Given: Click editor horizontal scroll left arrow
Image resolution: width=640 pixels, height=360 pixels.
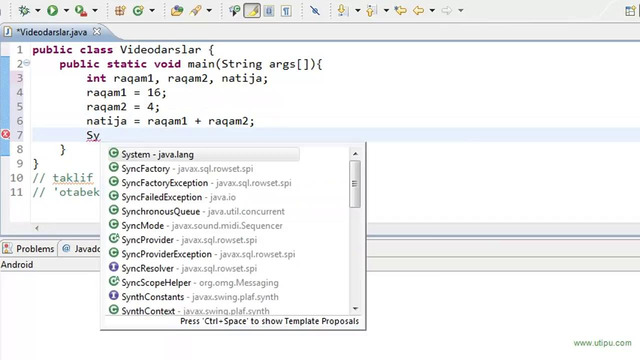Looking at the screenshot, I should click(x=37, y=228).
